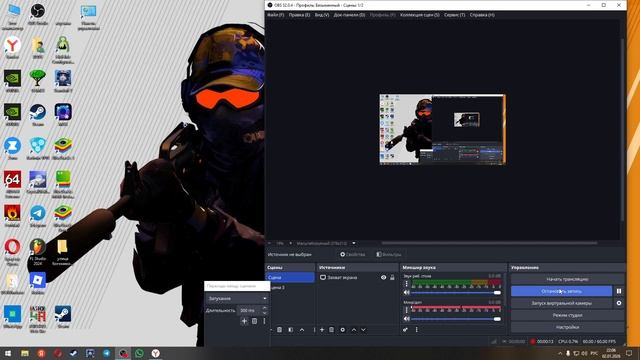
Task: Increase transition duration with up arrow
Action: (x=264, y=308)
